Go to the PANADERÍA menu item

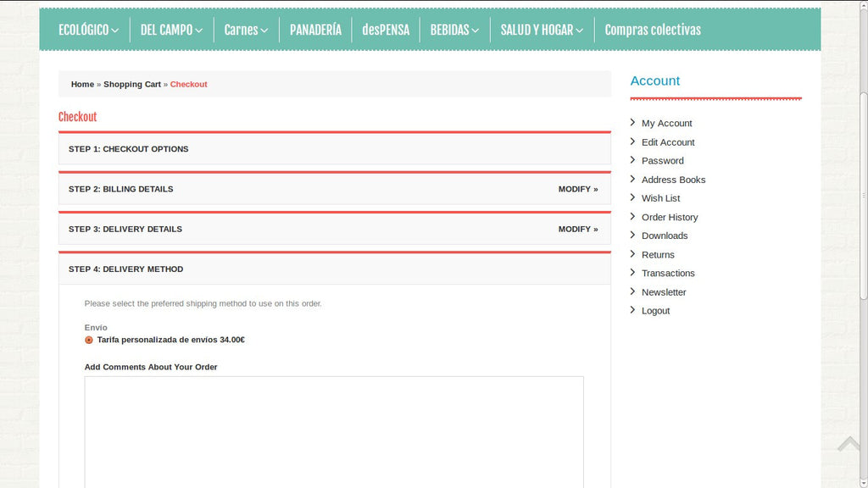tap(315, 30)
